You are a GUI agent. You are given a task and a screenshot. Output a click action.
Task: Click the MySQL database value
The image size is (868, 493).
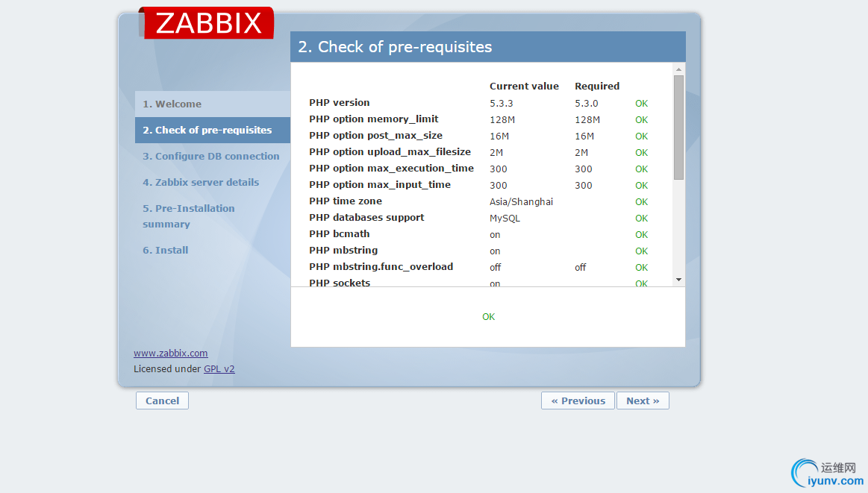[x=505, y=219]
